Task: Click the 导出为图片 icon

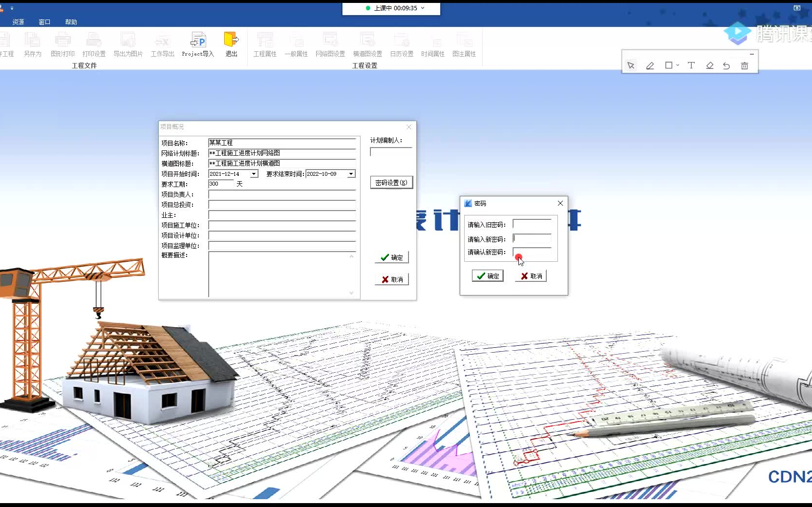Action: click(x=128, y=44)
